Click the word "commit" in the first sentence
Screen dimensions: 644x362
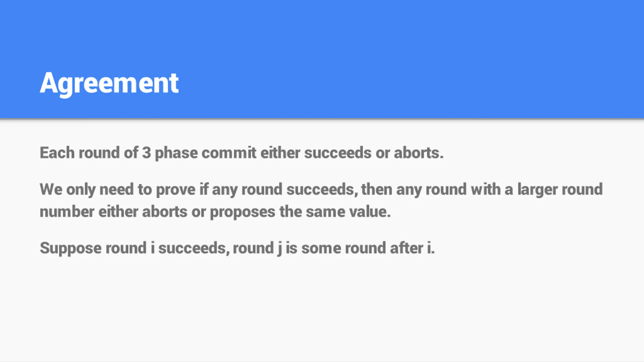(x=229, y=153)
